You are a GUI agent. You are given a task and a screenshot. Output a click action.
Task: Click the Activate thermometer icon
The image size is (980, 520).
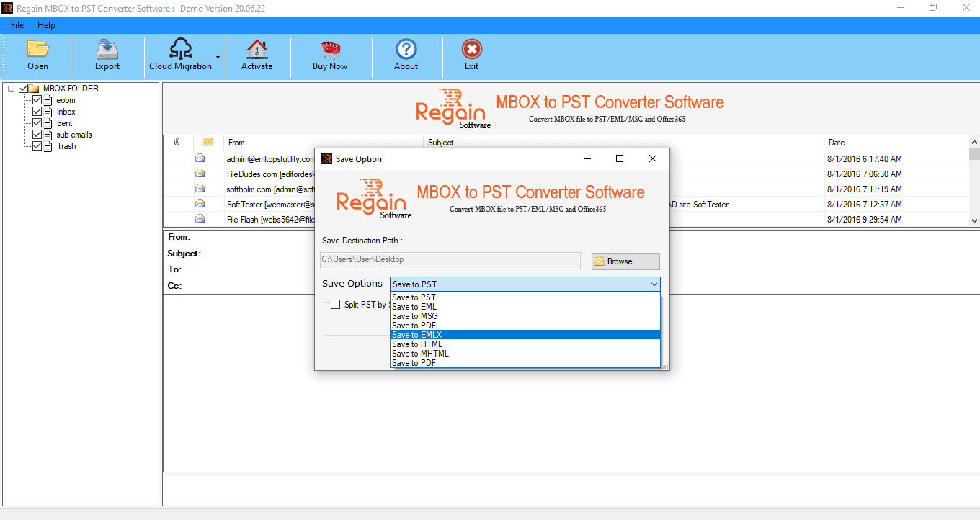point(257,55)
